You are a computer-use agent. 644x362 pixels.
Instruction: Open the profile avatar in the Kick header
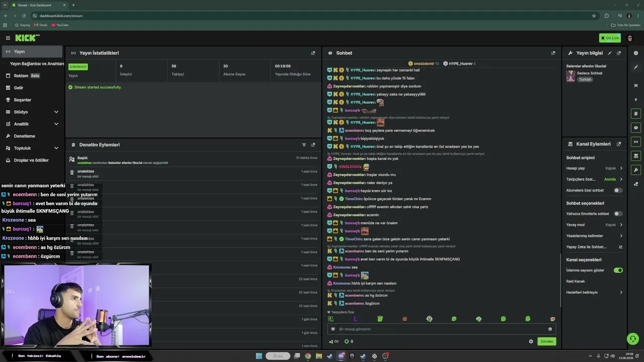[629, 38]
